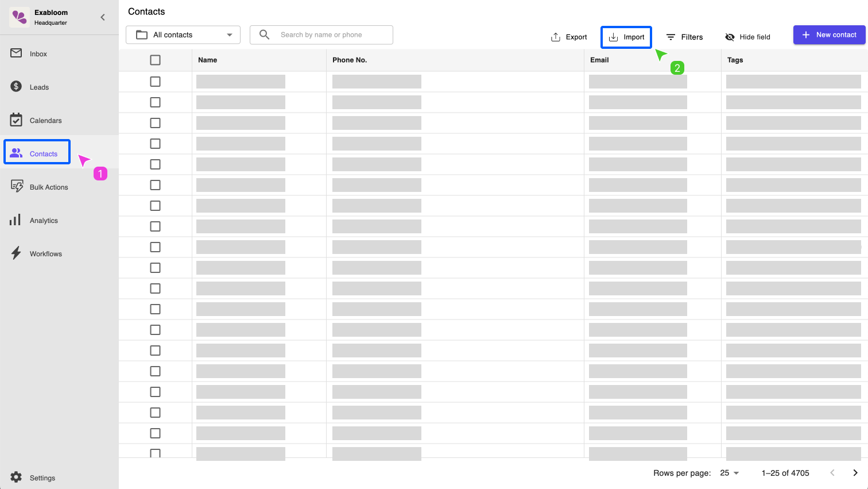The image size is (868, 489).
Task: Open the Analytics section
Action: coord(44,220)
